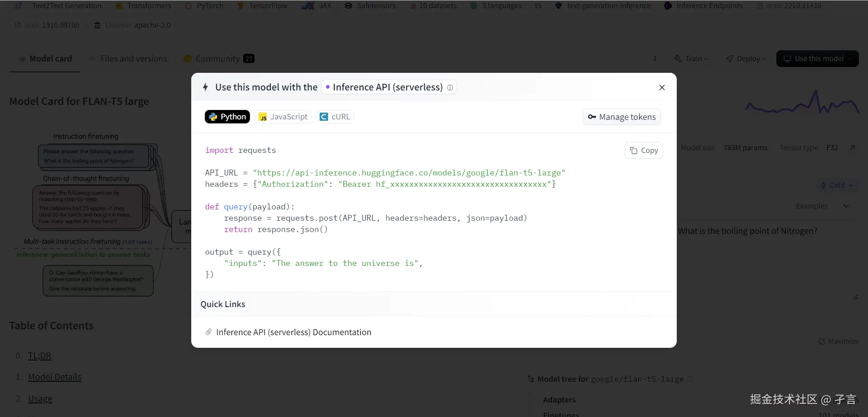Click the Inference Endpoints tag
The image size is (868, 417).
(x=703, y=6)
